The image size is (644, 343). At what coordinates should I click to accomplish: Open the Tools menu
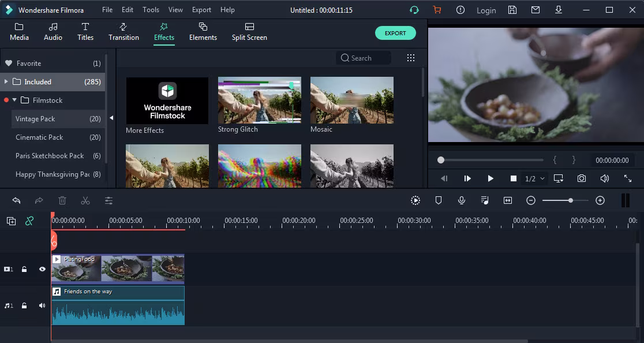point(151,10)
